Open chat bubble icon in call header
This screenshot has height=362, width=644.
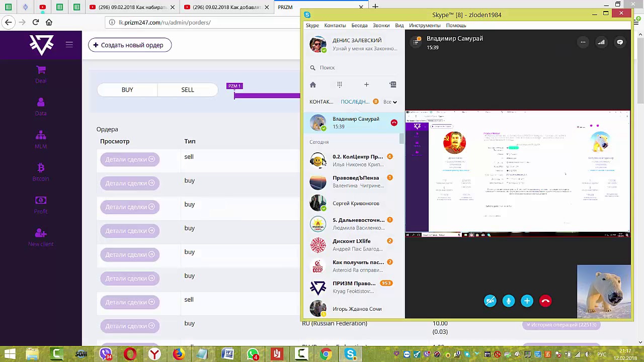[620, 42]
